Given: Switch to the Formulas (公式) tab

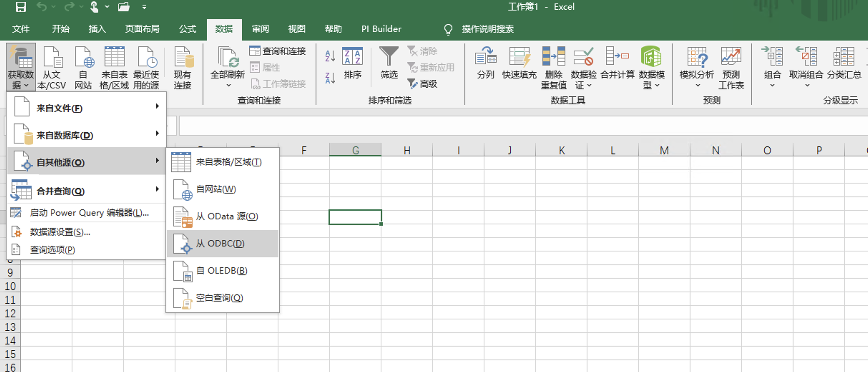Looking at the screenshot, I should coord(187,29).
